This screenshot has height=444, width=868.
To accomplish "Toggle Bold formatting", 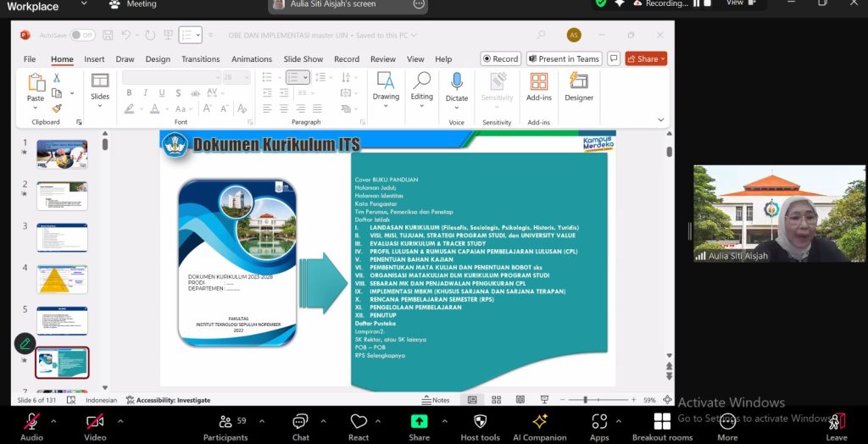I will 129,92.
